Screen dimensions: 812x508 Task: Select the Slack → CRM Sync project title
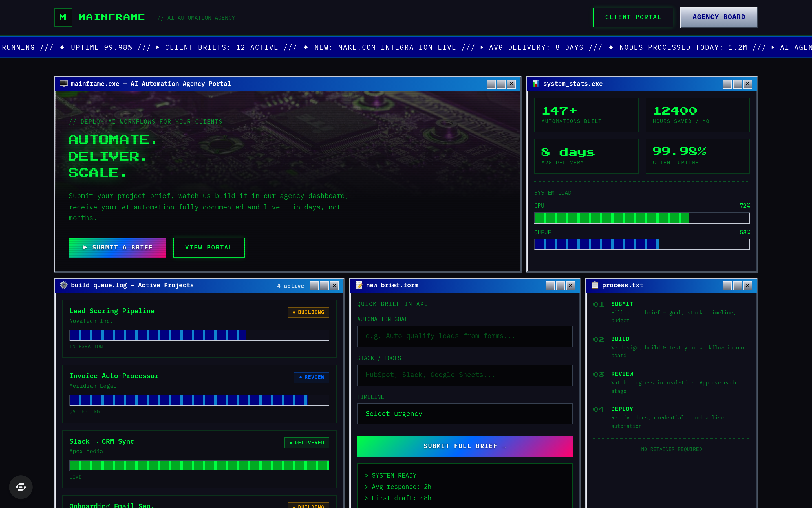[x=102, y=441]
